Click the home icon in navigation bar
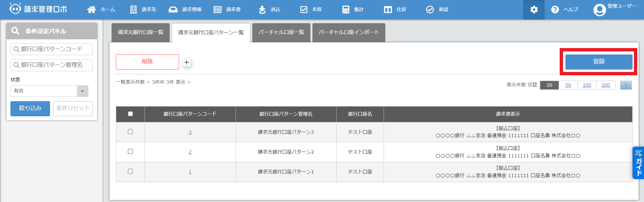This screenshot has width=644, height=202. tap(91, 9)
